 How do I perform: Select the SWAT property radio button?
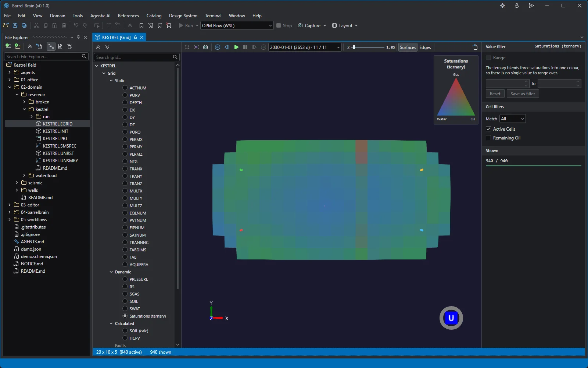click(x=125, y=308)
